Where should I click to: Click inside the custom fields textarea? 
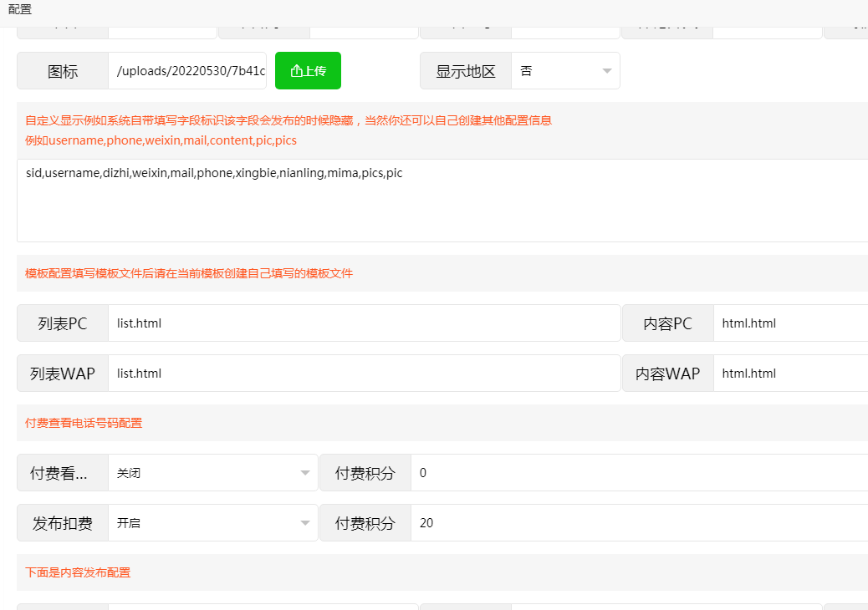click(x=442, y=201)
